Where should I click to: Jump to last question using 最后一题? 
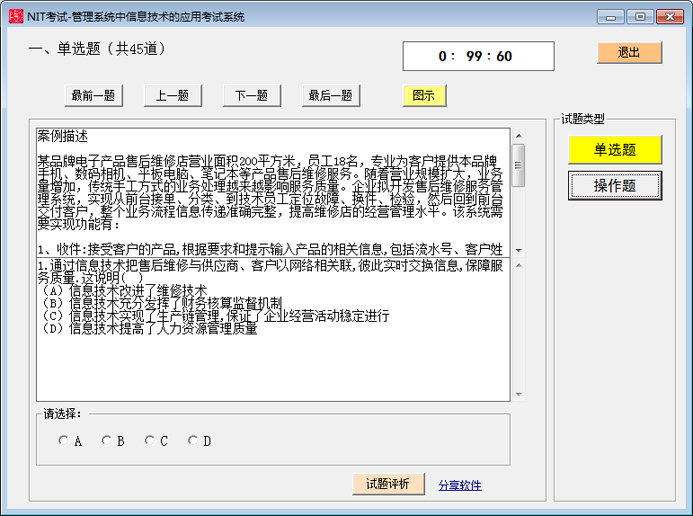[331, 96]
